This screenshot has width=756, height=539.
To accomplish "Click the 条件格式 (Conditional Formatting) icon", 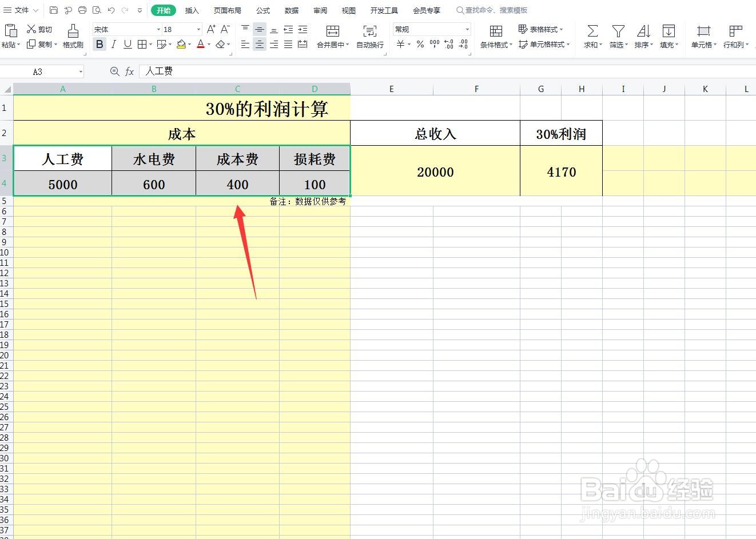I will coord(495,37).
